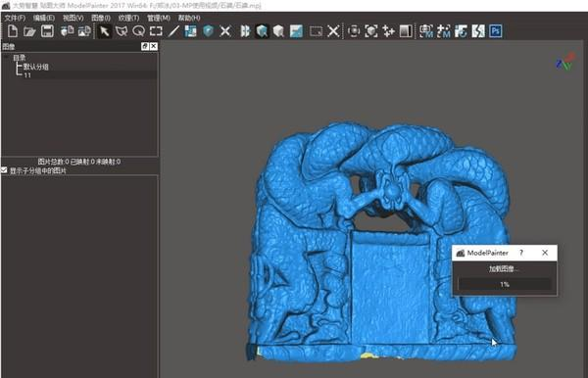Click the new file icon
588x378 pixels.
point(13,31)
